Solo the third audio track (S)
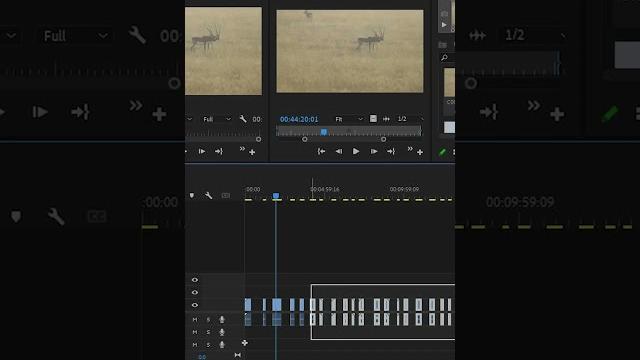This screenshot has width=640, height=360. click(x=208, y=345)
